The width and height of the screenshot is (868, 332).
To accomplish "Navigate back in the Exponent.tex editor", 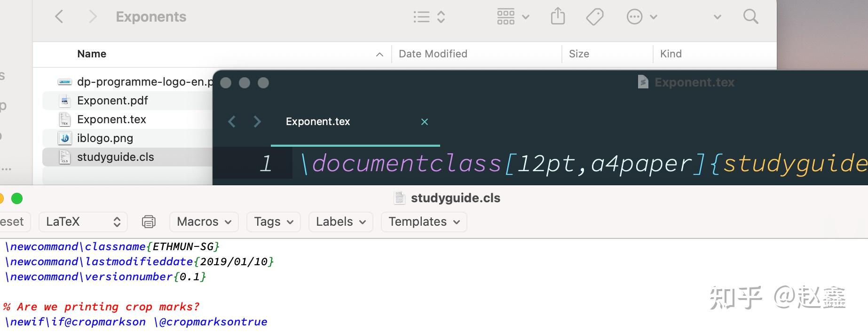I will (232, 122).
